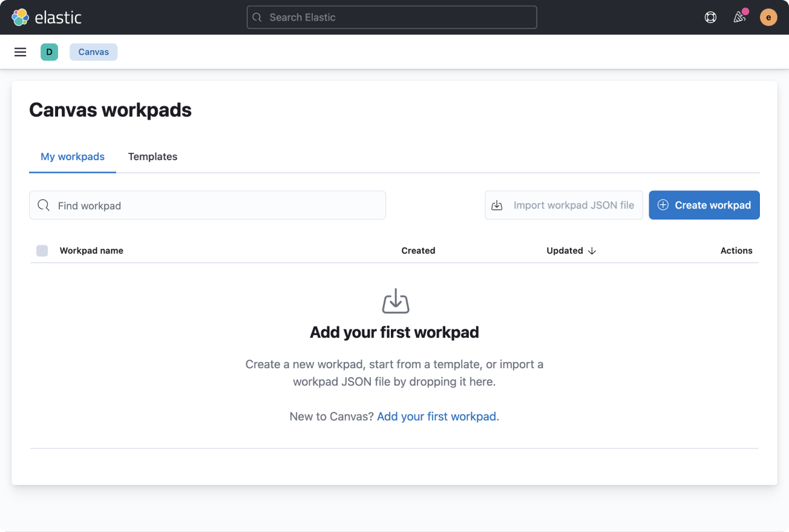Click Import workpad JSON file button
789x532 pixels.
(x=563, y=206)
